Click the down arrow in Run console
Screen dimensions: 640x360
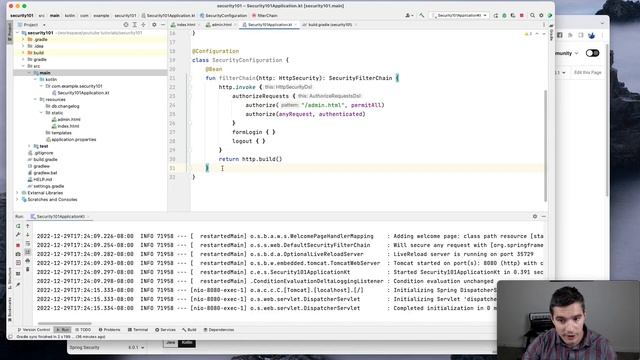(x=28, y=235)
